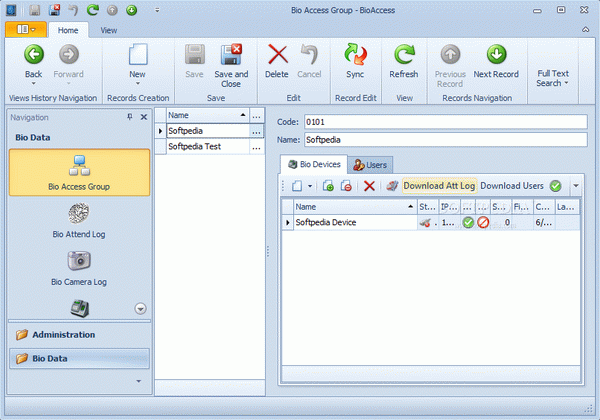Click ellipsis button on Softpedia Test row
Screen dimensions: 600x420
[256, 147]
